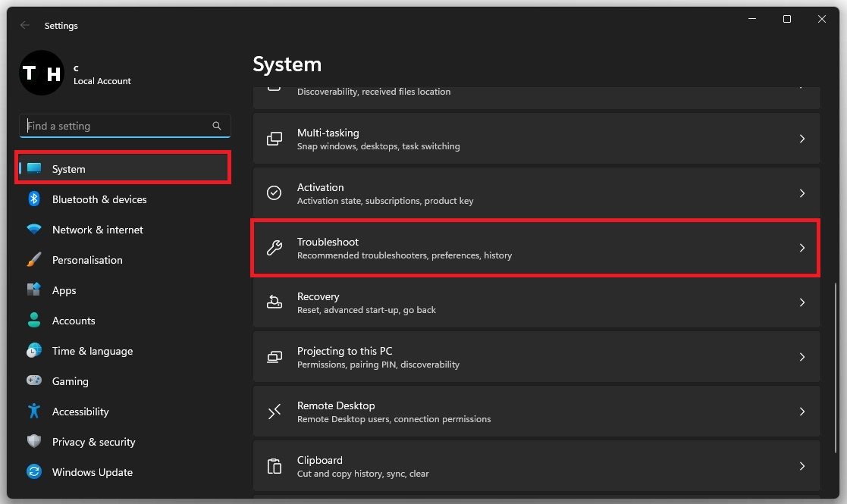Click the Personalisation paintbrush icon
This screenshot has width=847, height=504.
point(34,260)
